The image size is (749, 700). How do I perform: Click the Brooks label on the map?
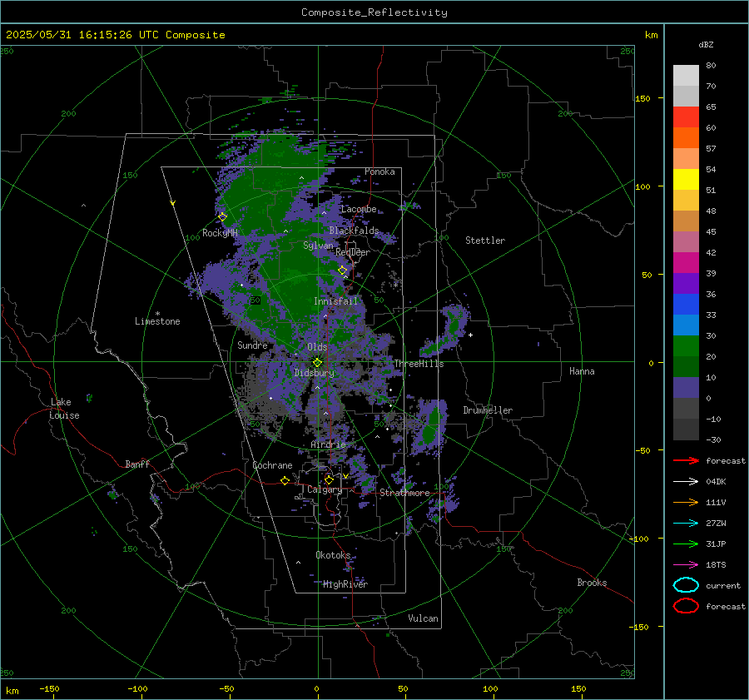592,583
